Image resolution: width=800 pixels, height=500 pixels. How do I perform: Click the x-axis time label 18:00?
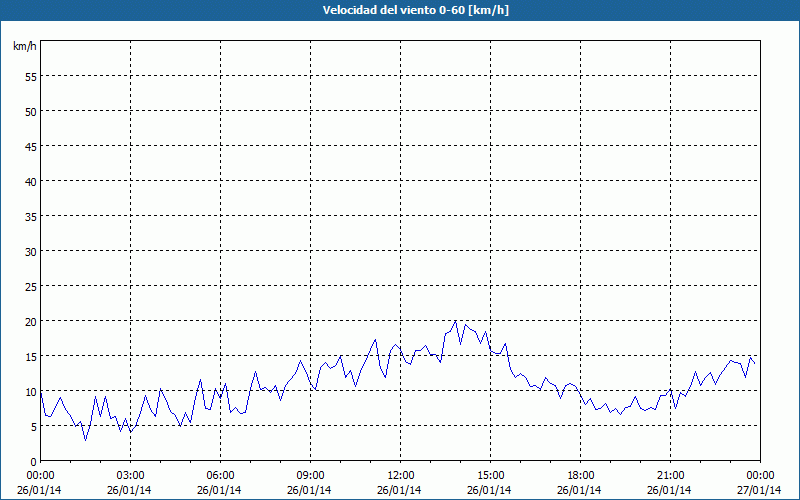tap(581, 476)
